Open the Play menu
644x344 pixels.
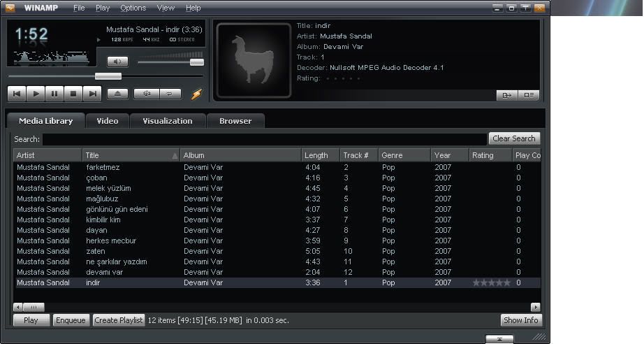102,8
